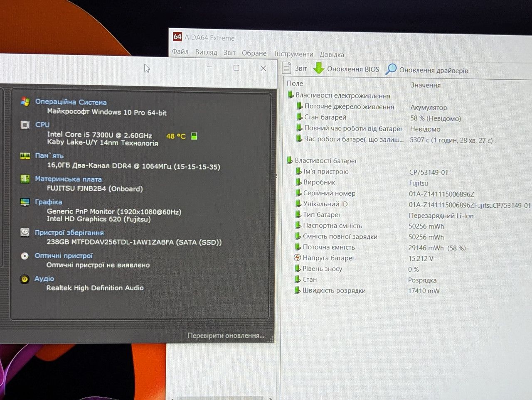This screenshot has height=400, width=532.
Task: Select the 58 % (Невідомо) battery state value
Action: click(436, 118)
